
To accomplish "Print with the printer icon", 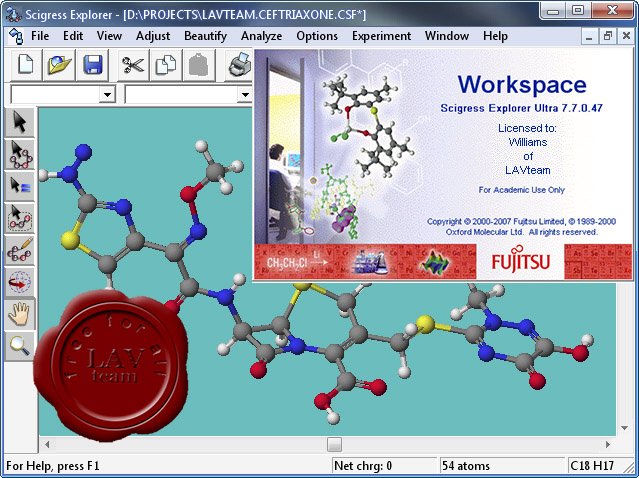I will [240, 65].
